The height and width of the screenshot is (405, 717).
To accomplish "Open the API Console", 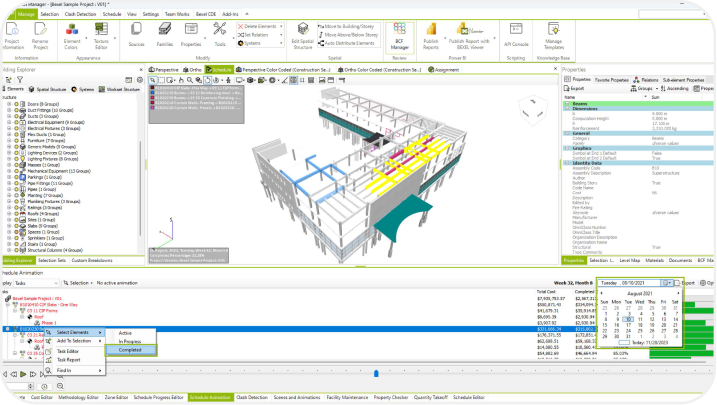I will click(516, 35).
